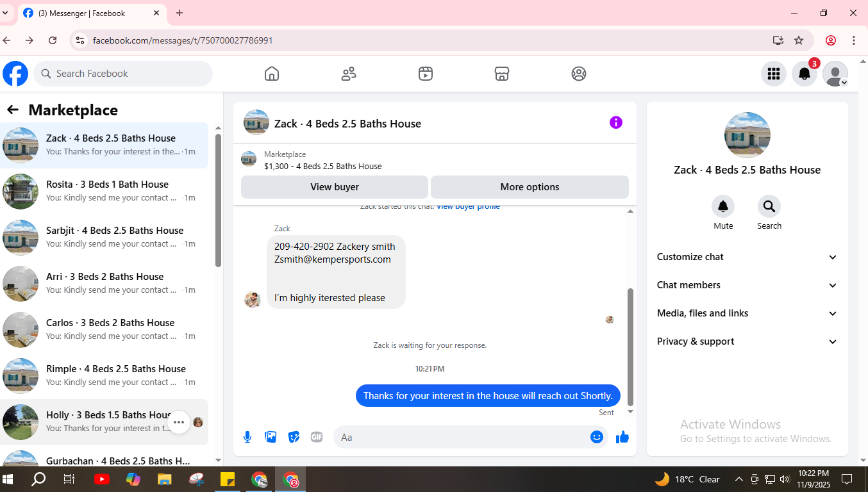Viewport: 868px width, 492px height.
Task: Expand Customize chat section
Action: tap(747, 257)
